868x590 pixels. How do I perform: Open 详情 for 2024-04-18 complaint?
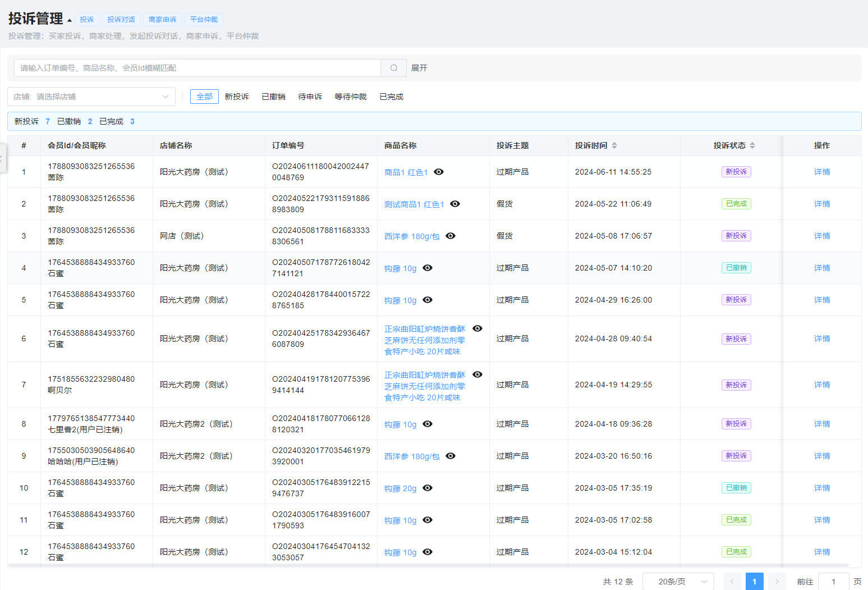822,424
